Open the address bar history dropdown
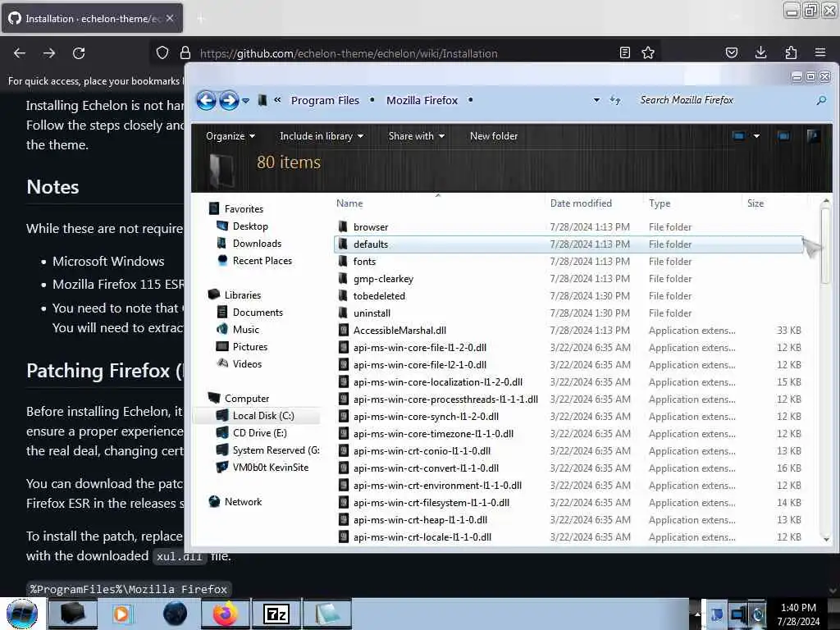 [596, 100]
